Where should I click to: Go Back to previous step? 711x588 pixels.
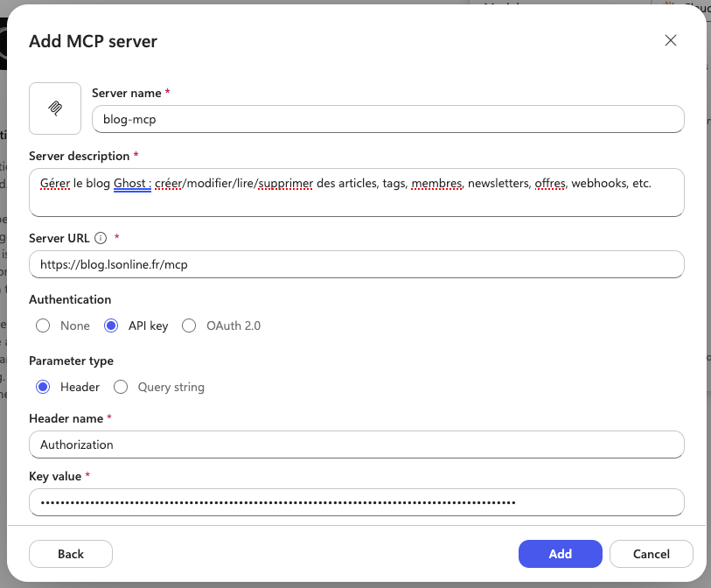point(71,554)
